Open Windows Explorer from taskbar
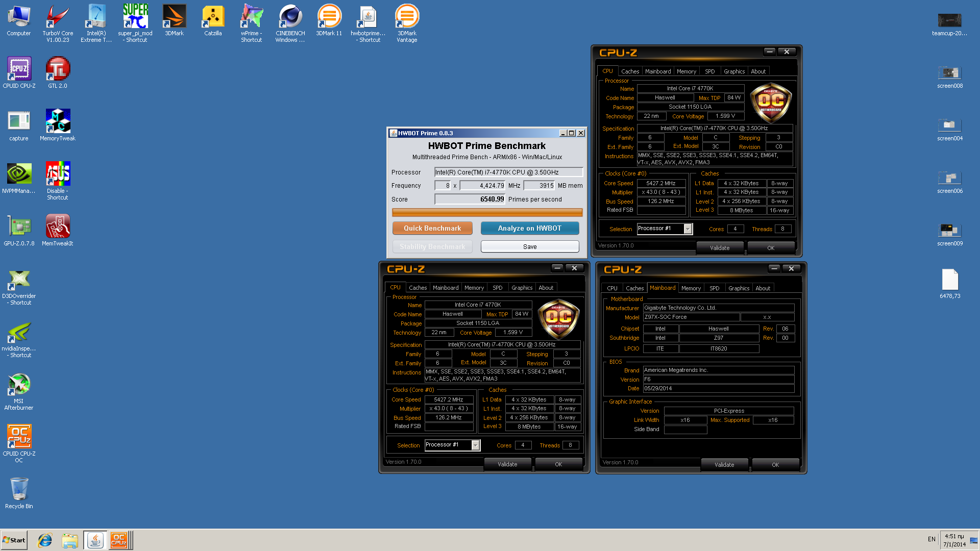This screenshot has width=980, height=551. point(70,540)
